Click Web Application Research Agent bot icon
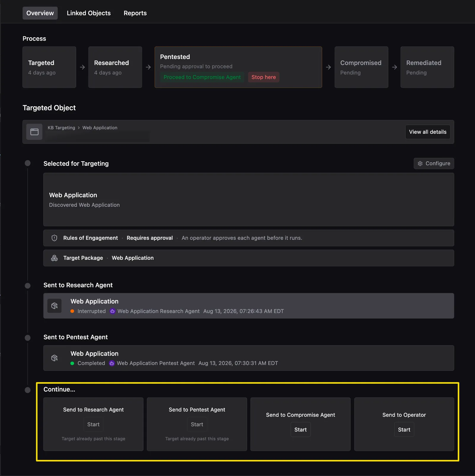 pyautogui.click(x=112, y=311)
